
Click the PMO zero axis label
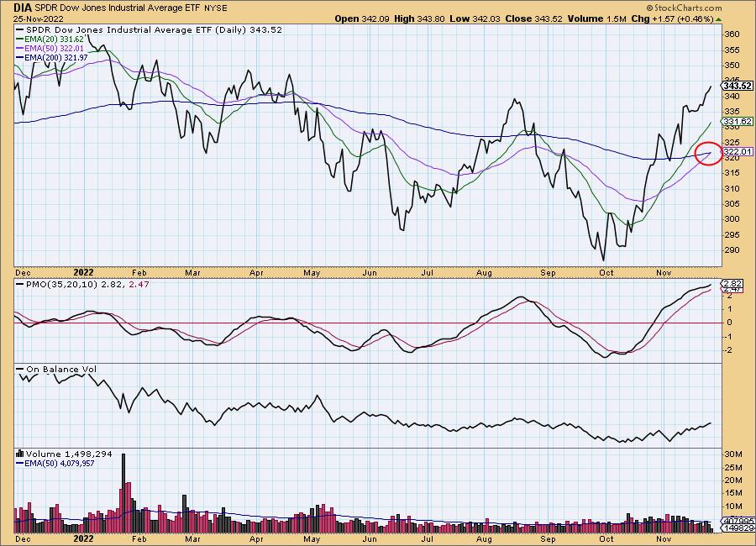(x=729, y=323)
